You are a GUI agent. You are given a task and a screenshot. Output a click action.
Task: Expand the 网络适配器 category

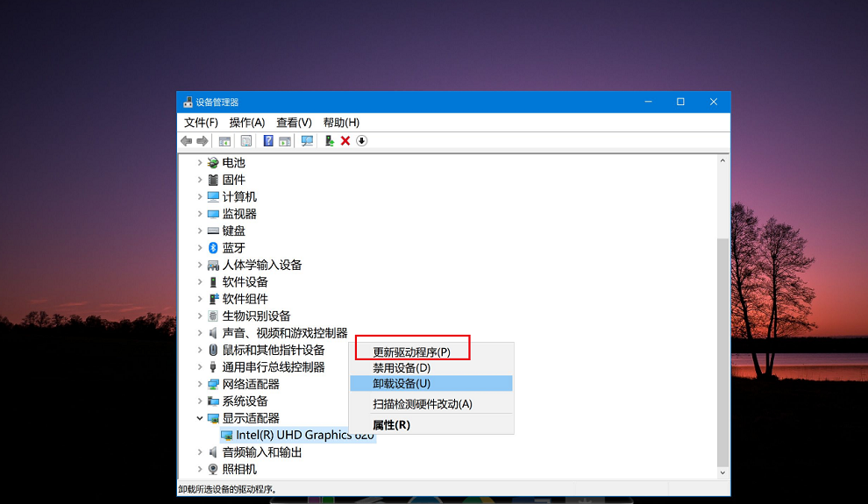click(x=200, y=384)
